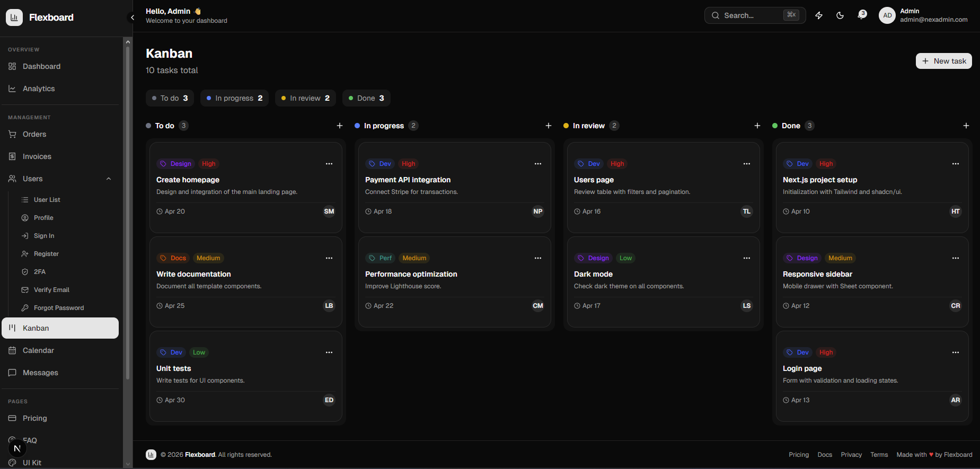Screen dimensions: 980x469
Task: Open footer Terms link
Action: click(x=879, y=455)
